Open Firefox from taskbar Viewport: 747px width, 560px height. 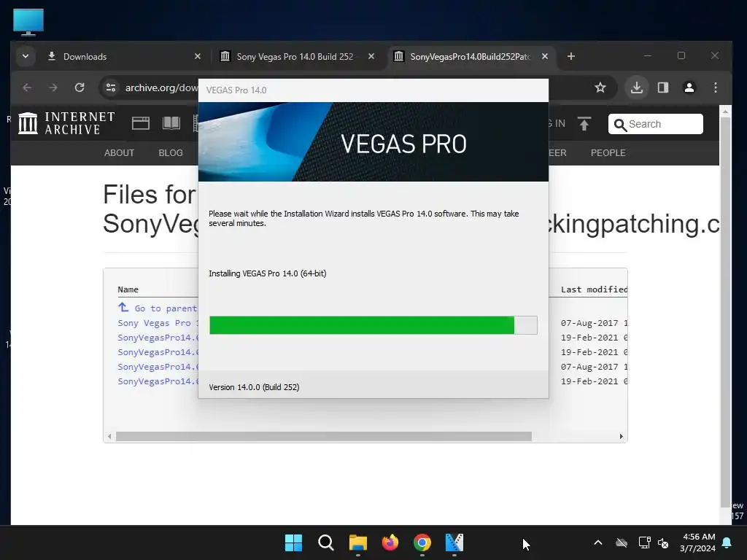pos(390,542)
